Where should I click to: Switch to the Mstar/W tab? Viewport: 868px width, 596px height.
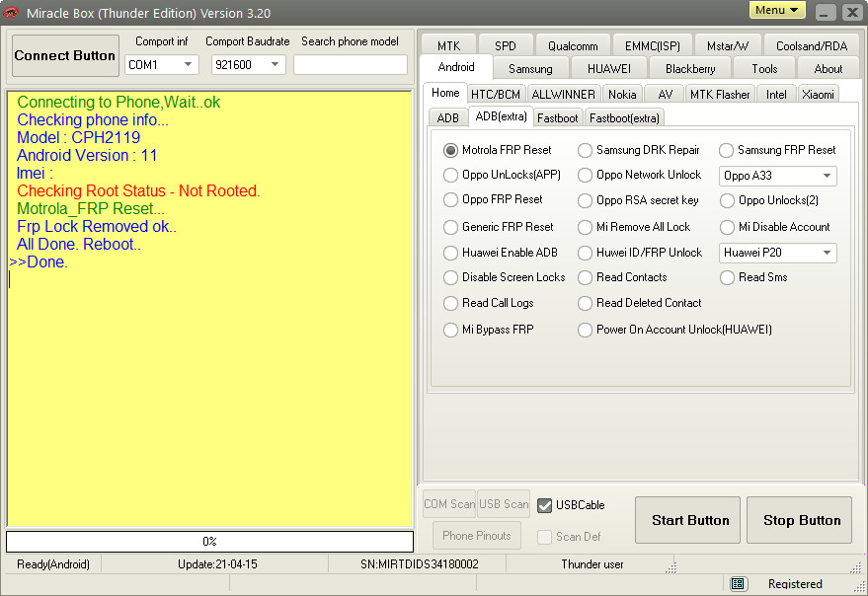[728, 46]
